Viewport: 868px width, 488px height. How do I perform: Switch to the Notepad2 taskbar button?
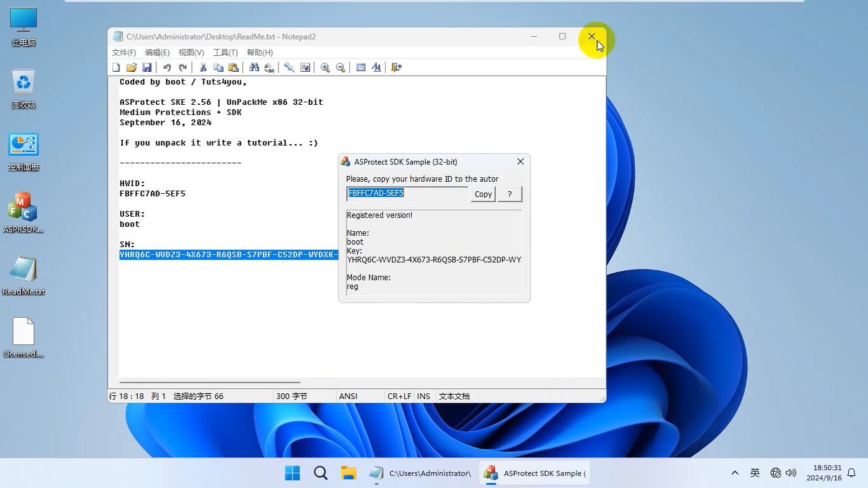pos(420,473)
